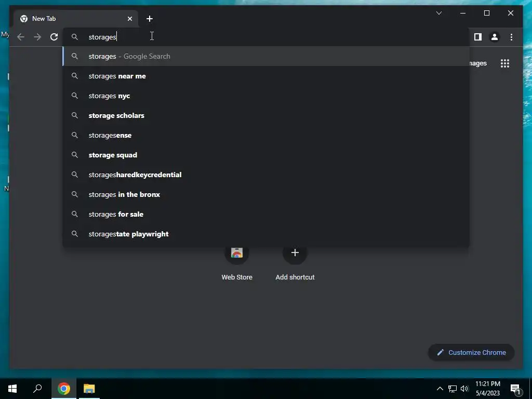Click search icon beside 'storagestate playwright'
This screenshot has height=399, width=532.
(75, 234)
